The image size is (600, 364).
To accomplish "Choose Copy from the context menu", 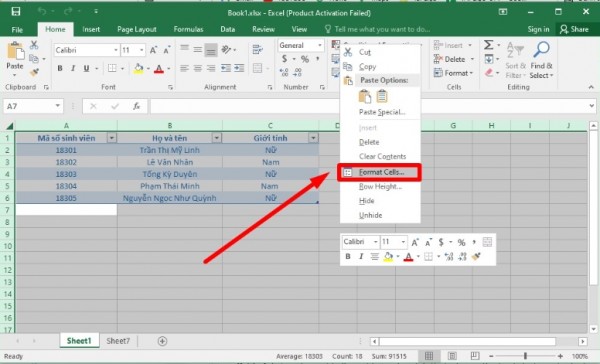I will pyautogui.click(x=380, y=67).
